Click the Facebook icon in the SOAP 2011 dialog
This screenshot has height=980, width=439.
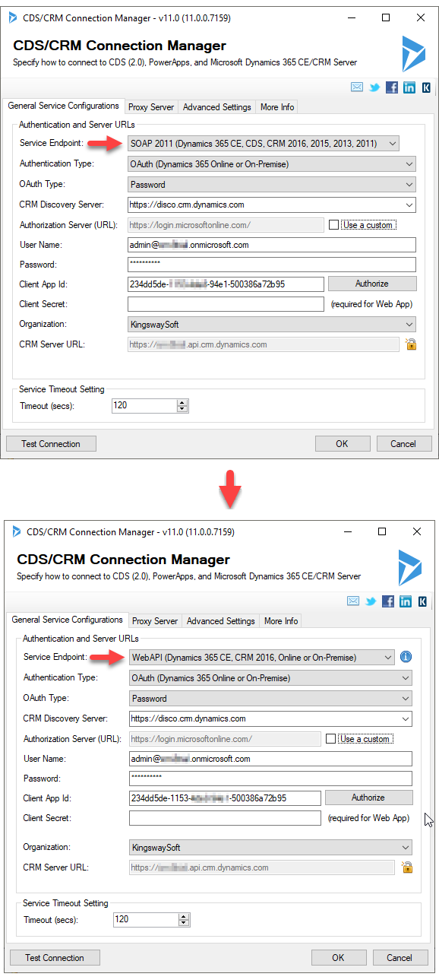click(392, 87)
